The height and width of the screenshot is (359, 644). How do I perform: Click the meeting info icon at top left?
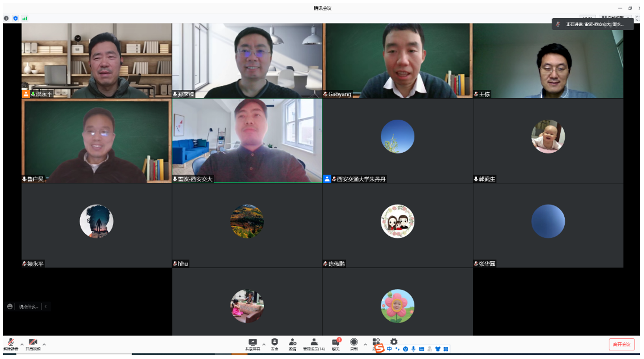click(6, 19)
